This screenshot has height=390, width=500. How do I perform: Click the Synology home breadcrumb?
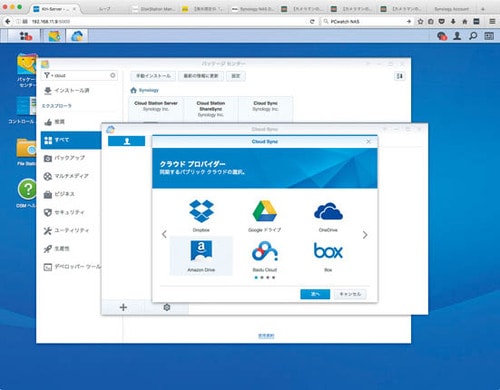145,90
